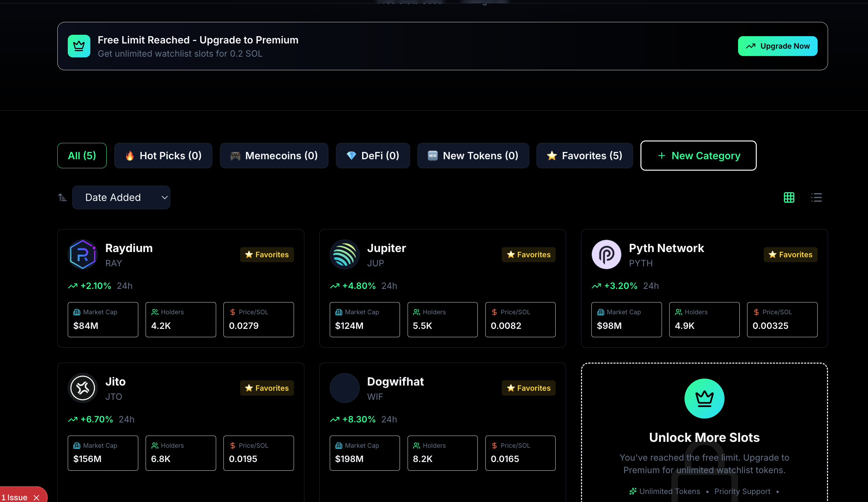Switch to the Memecoins category tab
Viewport: 868px width, 502px height.
pos(274,155)
